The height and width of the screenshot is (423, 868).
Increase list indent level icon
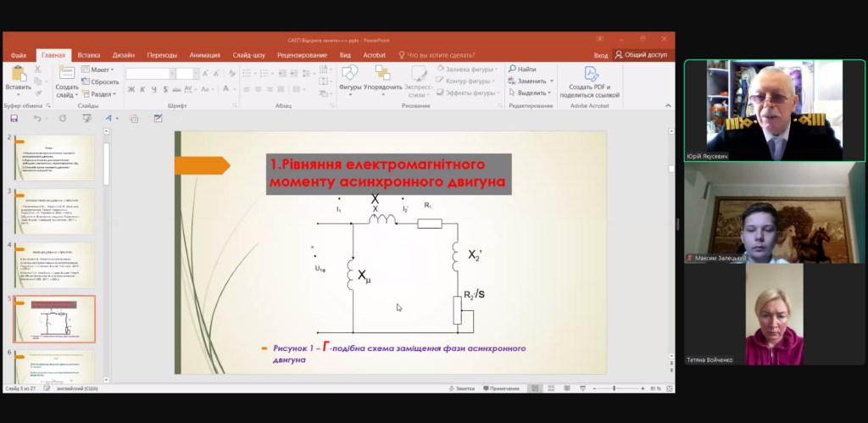click(x=292, y=73)
